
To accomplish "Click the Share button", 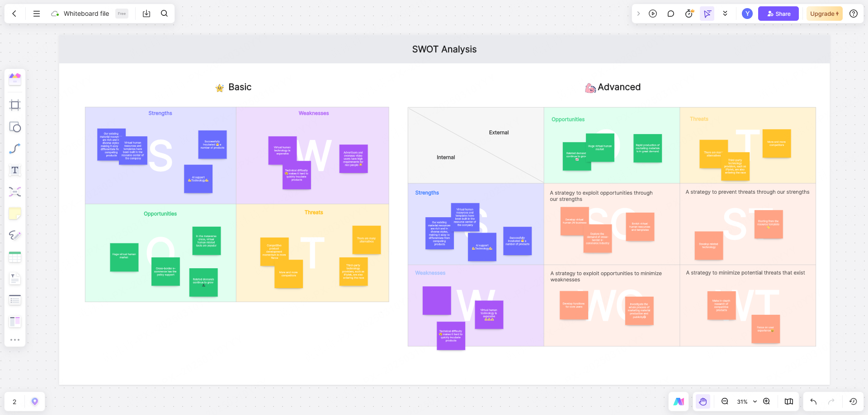I will coord(778,14).
